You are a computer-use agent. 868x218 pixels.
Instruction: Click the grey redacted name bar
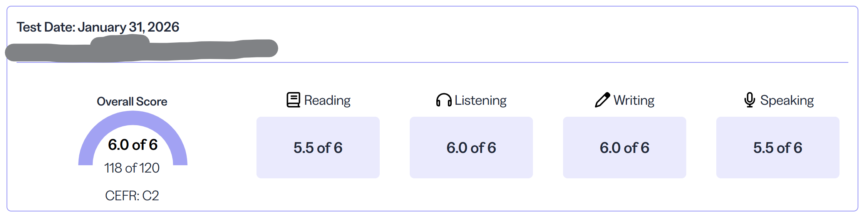(x=141, y=49)
